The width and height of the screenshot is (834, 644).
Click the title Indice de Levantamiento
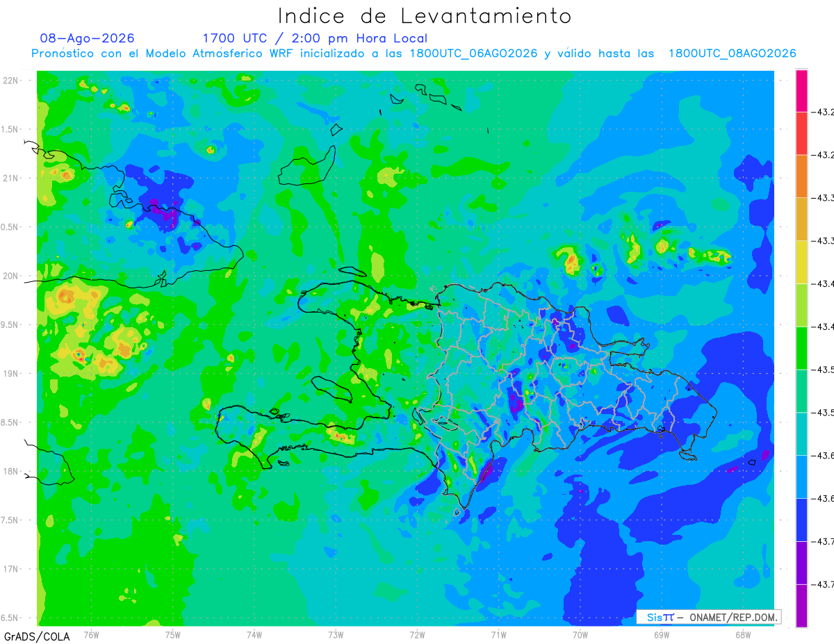(x=425, y=16)
